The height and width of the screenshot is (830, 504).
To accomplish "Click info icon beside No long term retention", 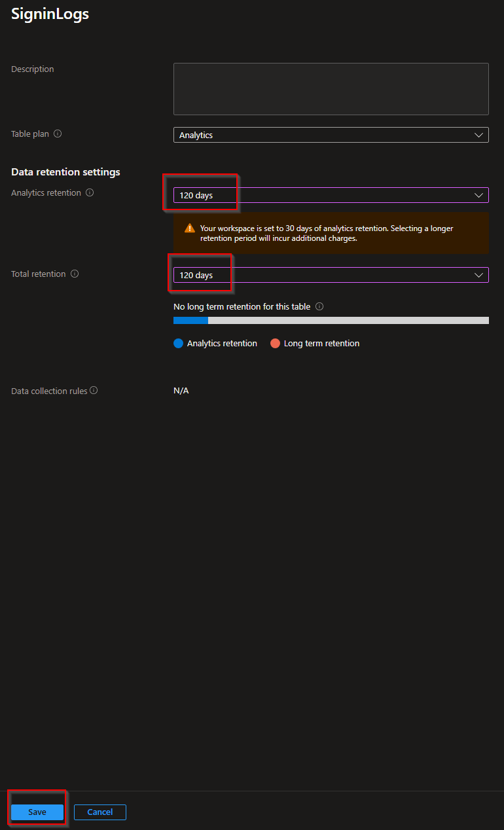I will point(319,306).
